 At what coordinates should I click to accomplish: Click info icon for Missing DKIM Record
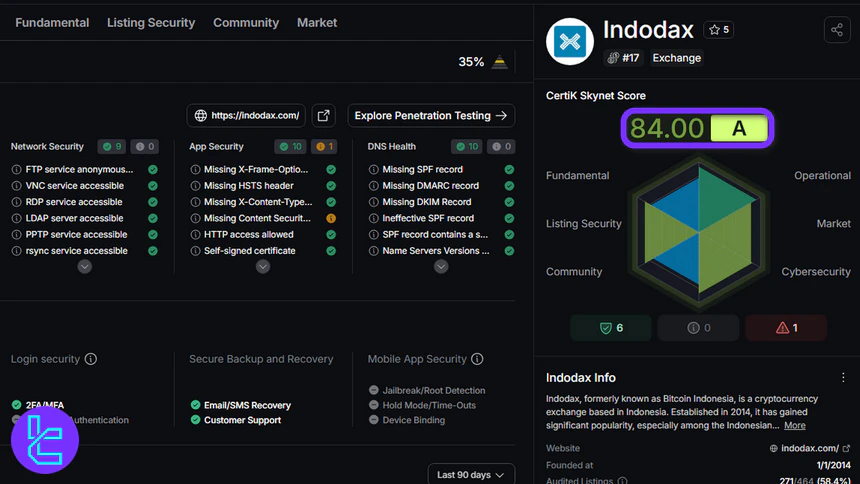pos(374,202)
